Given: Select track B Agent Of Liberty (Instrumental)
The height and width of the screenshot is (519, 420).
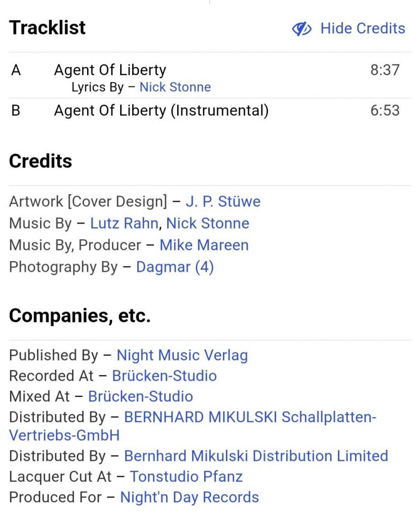Looking at the screenshot, I should pyautogui.click(x=161, y=110).
